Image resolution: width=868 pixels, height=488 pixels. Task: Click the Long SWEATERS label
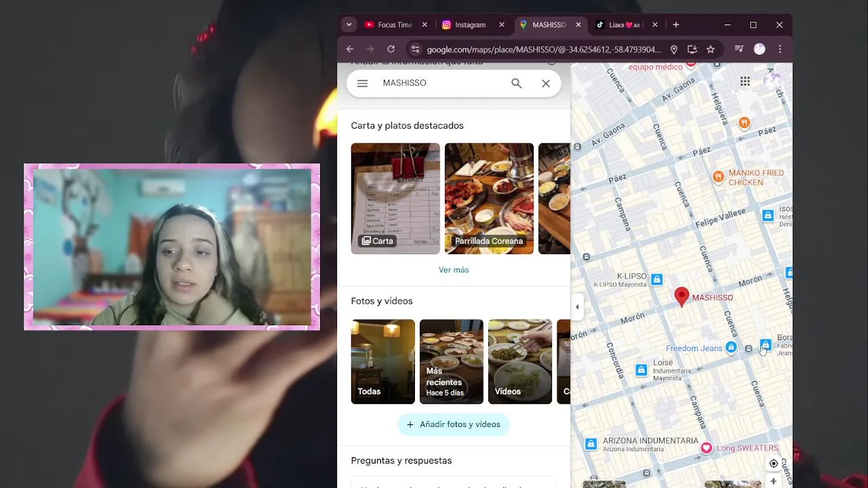(x=747, y=448)
